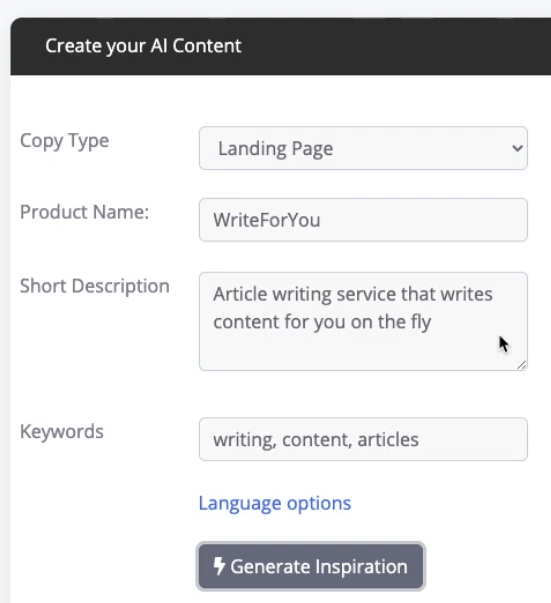The height and width of the screenshot is (603, 551).
Task: Click inside the Short Description textarea
Action: coord(363,321)
